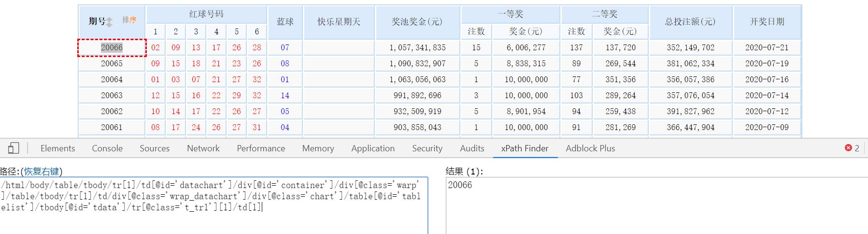Select issue number 20064 cell

(x=112, y=79)
